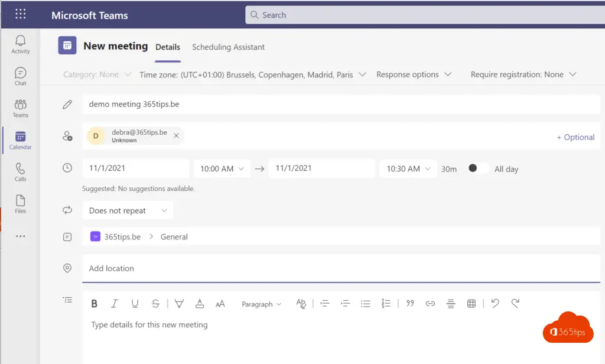Image resolution: width=605 pixels, height=364 pixels.
Task: Switch to the Scheduling Assistant tab
Action: click(228, 47)
